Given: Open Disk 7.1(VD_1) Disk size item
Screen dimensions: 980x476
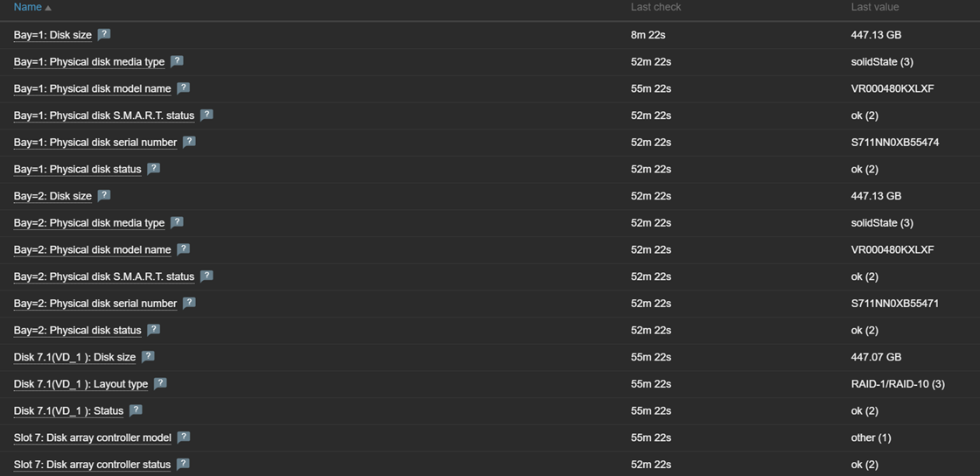Looking at the screenshot, I should (74, 357).
